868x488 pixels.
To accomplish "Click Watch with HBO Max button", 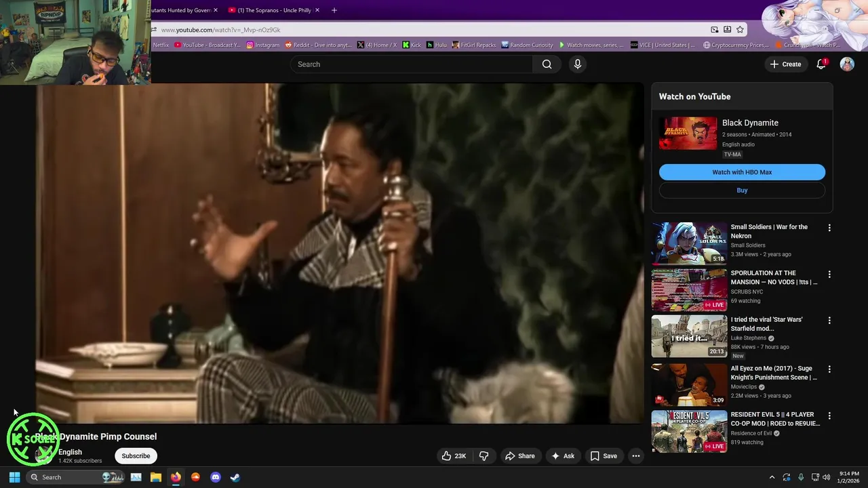I will tap(742, 172).
